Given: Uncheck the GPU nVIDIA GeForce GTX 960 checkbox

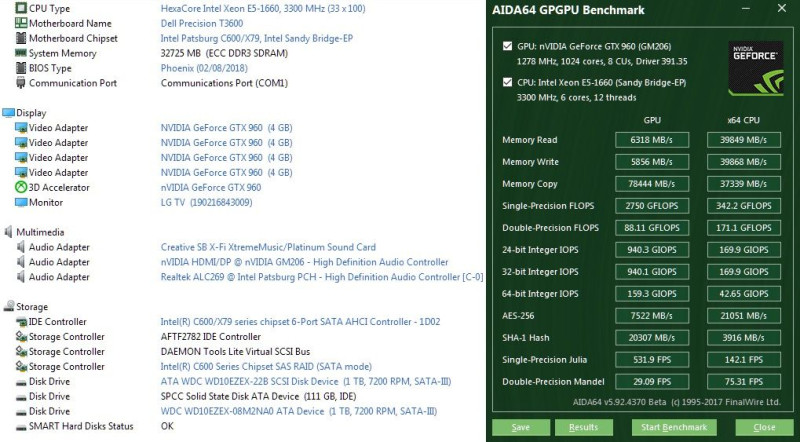Looking at the screenshot, I should [x=507, y=46].
